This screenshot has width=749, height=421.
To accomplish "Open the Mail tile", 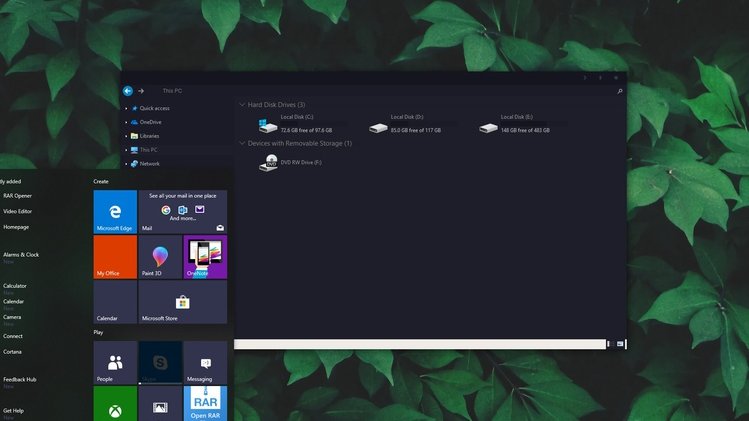I will tap(182, 212).
